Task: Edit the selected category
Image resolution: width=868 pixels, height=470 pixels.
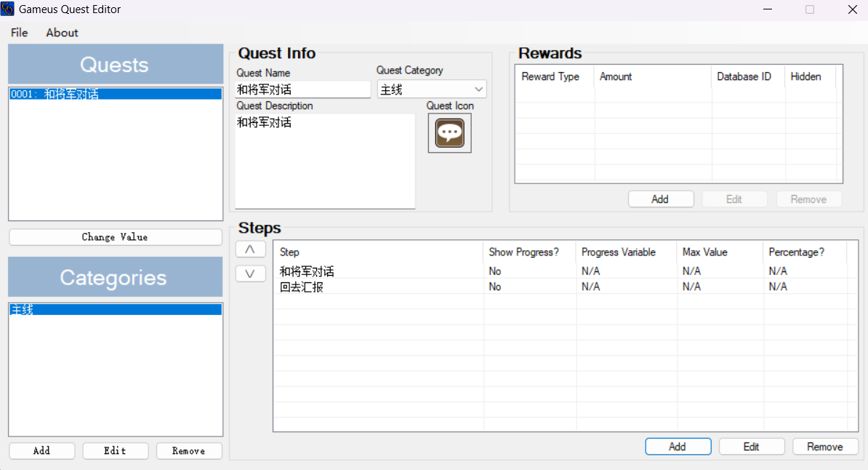Action: [x=115, y=450]
